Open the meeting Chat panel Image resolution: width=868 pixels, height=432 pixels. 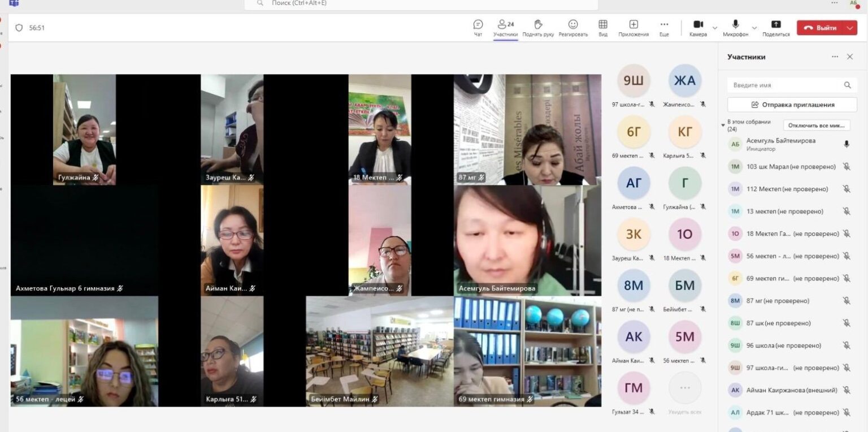pyautogui.click(x=478, y=28)
